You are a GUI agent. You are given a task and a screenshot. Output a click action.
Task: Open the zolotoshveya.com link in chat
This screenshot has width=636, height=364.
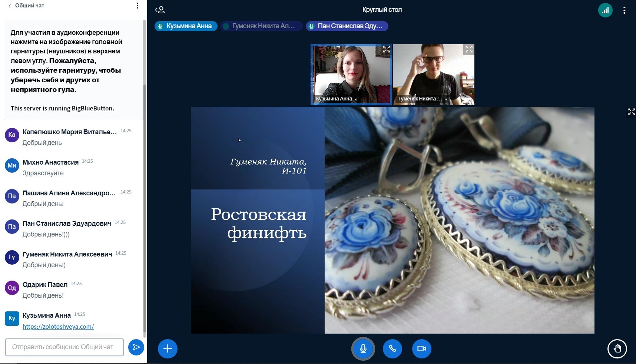(x=58, y=327)
